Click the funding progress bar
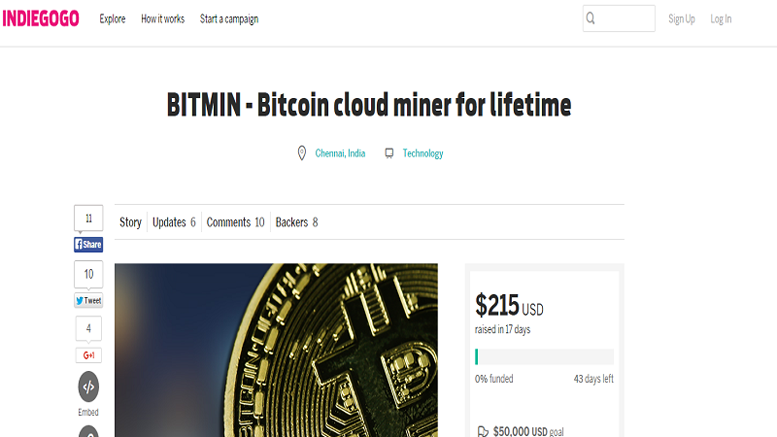Viewport: 777px width, 437px height. click(544, 357)
